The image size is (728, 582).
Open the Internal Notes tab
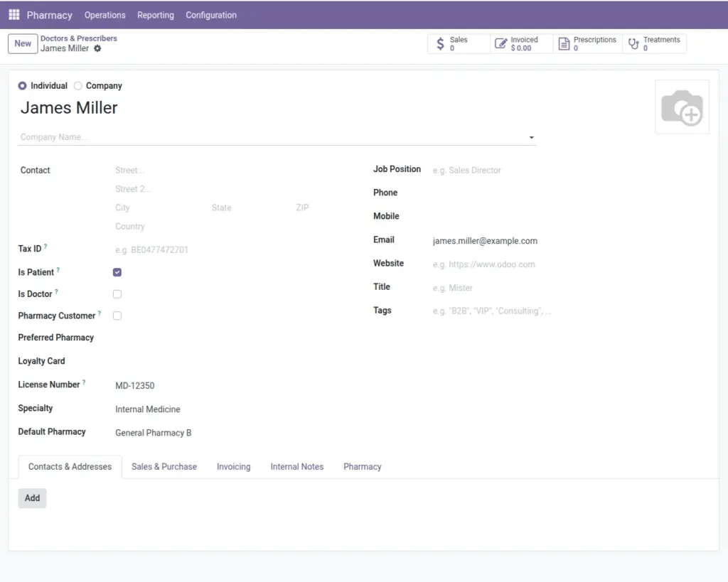tap(297, 466)
